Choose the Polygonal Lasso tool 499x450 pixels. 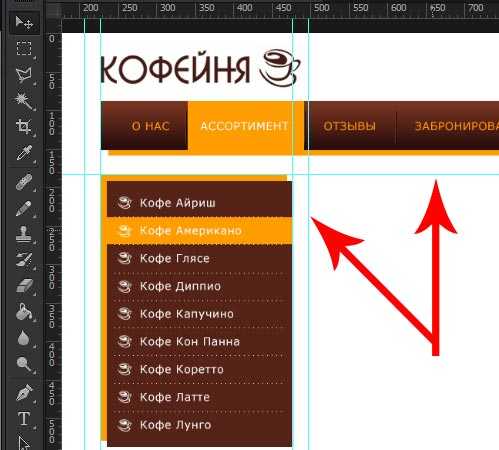(x=24, y=75)
